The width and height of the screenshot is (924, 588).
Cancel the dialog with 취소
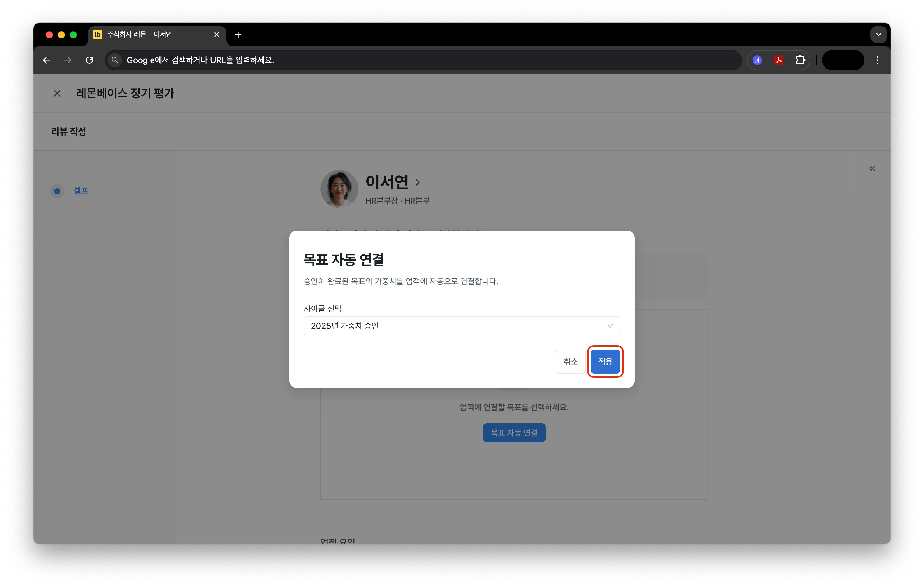pyautogui.click(x=570, y=361)
